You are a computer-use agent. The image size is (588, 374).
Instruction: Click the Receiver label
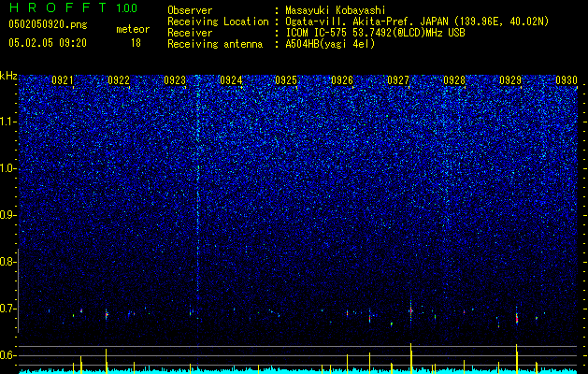pos(190,33)
